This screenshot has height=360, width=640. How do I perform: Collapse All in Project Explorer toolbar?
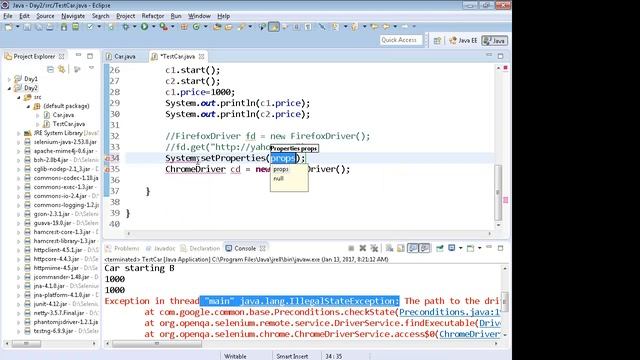50,69
